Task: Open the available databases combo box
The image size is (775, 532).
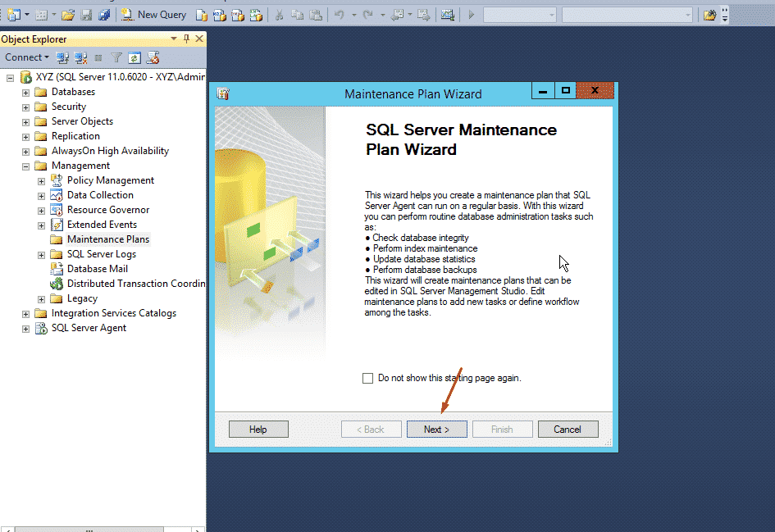Action: pos(520,15)
